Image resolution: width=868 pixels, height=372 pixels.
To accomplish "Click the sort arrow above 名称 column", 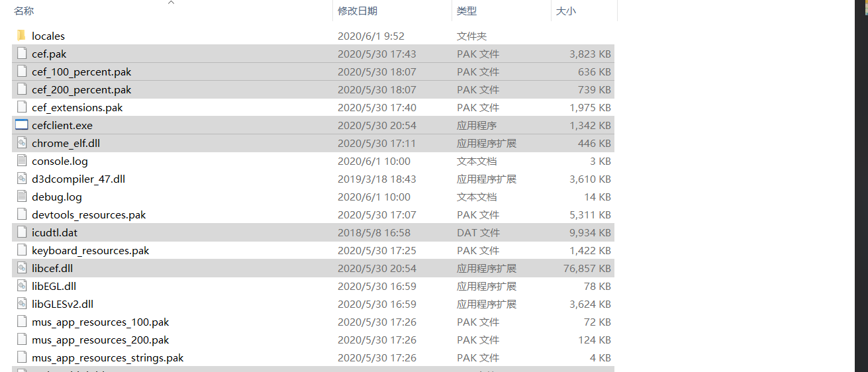I will (x=171, y=3).
